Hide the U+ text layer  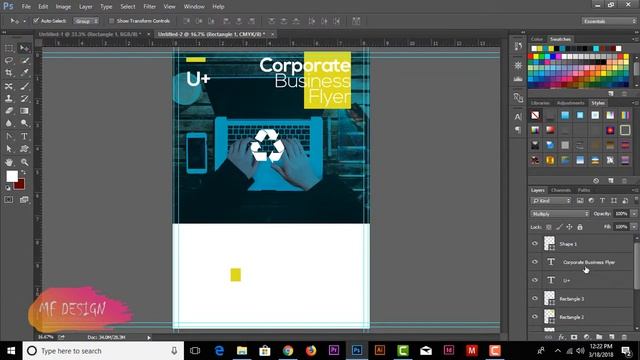tap(535, 280)
